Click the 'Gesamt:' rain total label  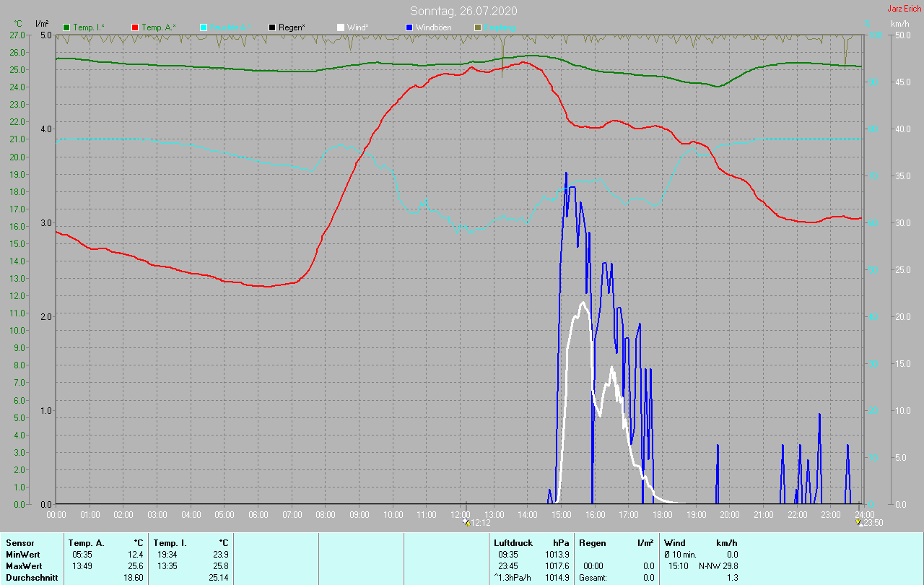click(593, 578)
